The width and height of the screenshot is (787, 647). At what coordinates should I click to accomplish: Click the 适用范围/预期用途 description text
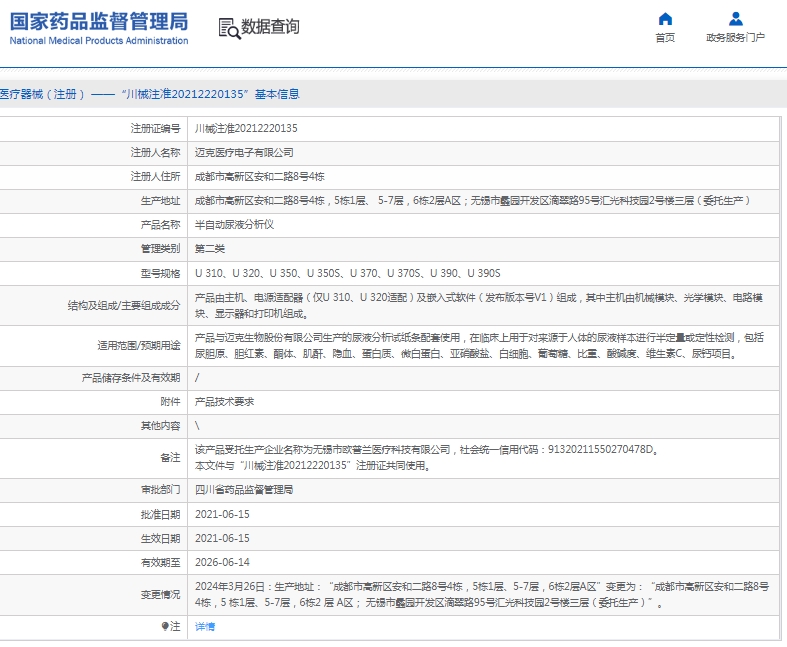pos(479,346)
